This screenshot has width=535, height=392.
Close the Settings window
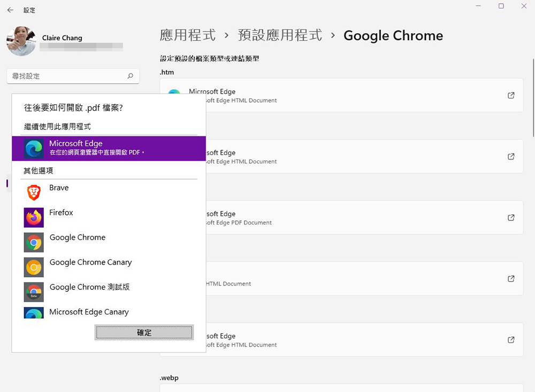coord(524,6)
